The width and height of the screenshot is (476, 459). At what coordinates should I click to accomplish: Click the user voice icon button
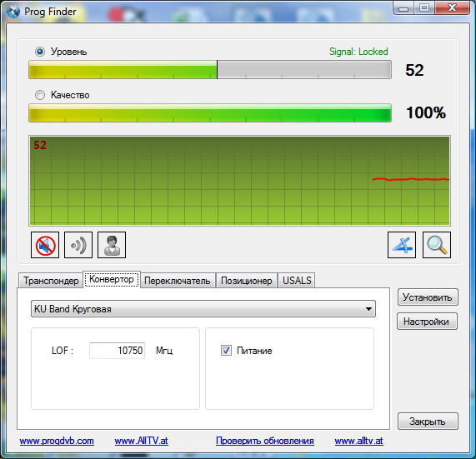pyautogui.click(x=112, y=245)
